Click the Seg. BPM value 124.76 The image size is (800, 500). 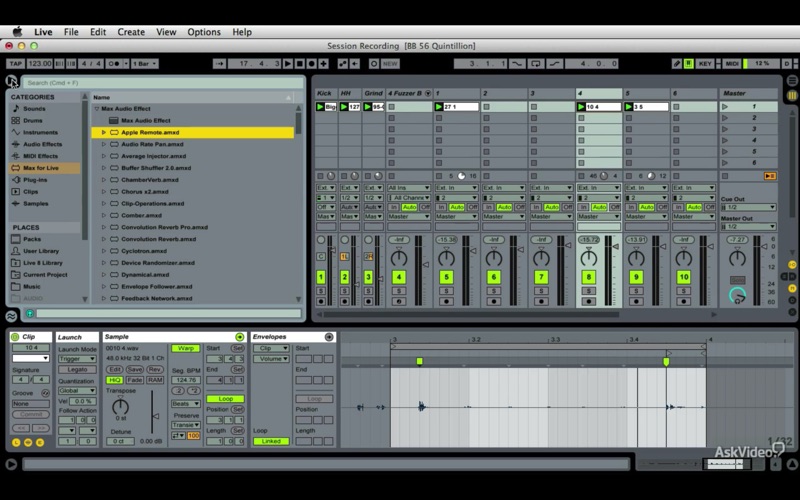coord(186,380)
